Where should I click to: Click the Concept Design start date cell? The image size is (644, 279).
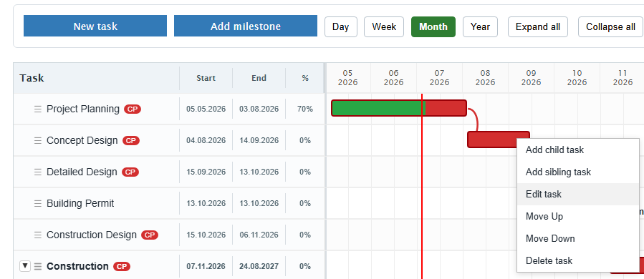click(206, 140)
